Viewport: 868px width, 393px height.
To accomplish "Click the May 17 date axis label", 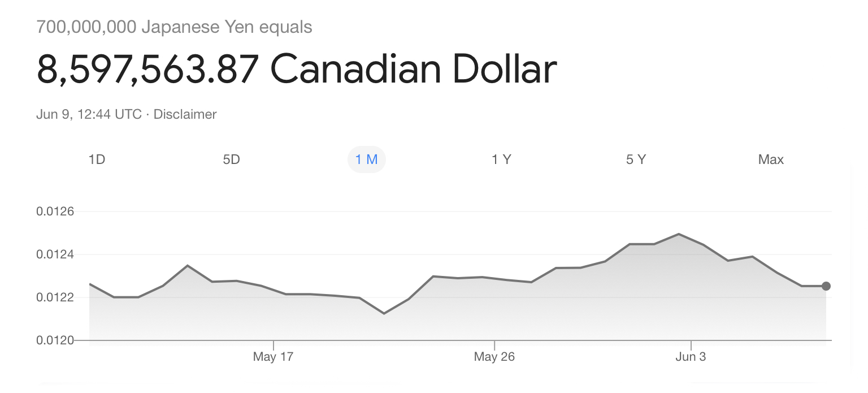I will pyautogui.click(x=273, y=357).
